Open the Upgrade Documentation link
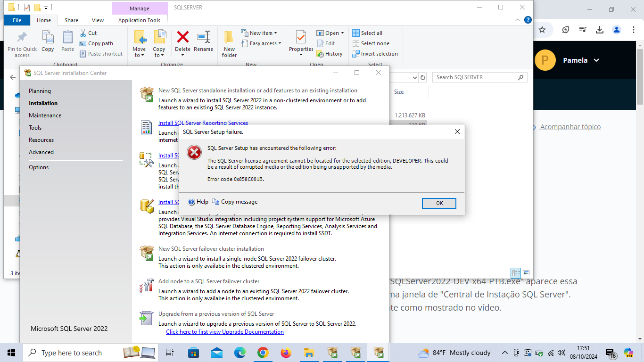Screen dimensions: 644x362 point(225,332)
